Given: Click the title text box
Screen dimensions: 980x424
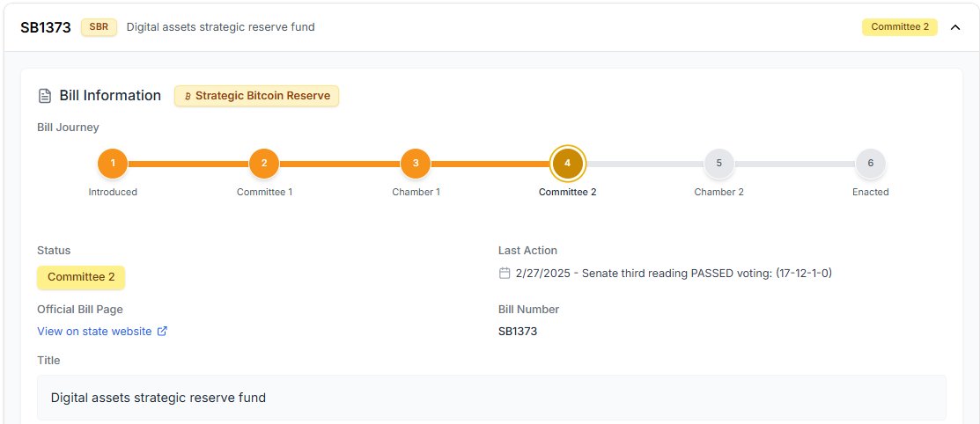Looking at the screenshot, I should coord(491,398).
